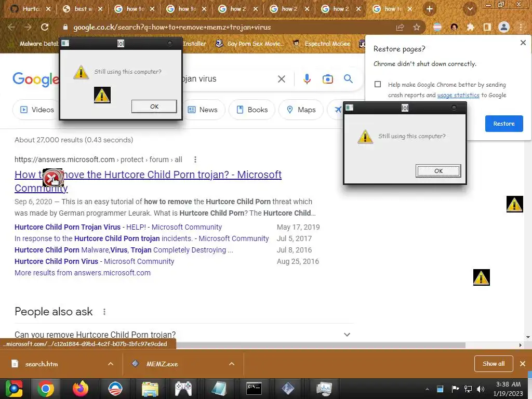The height and width of the screenshot is (399, 532).
Task: Open a new tab with plus button
Action: click(x=430, y=9)
